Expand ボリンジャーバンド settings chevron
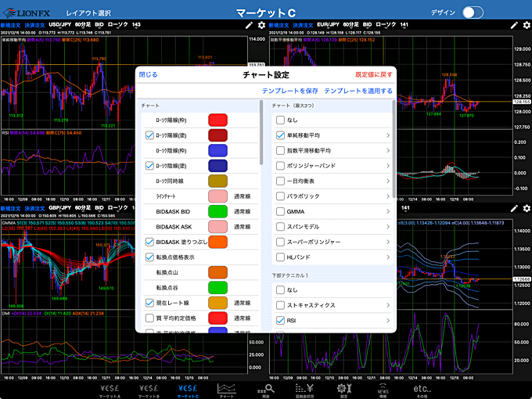This screenshot has width=532, height=399. click(388, 166)
